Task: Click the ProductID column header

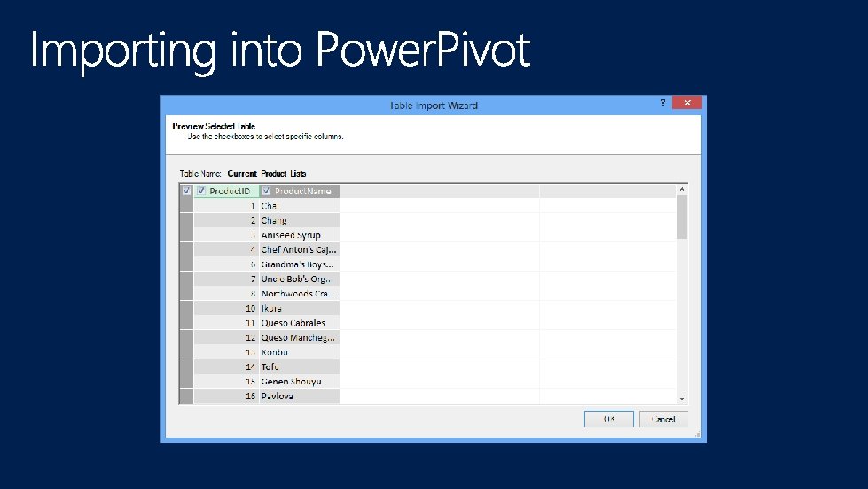Action: pyautogui.click(x=226, y=191)
